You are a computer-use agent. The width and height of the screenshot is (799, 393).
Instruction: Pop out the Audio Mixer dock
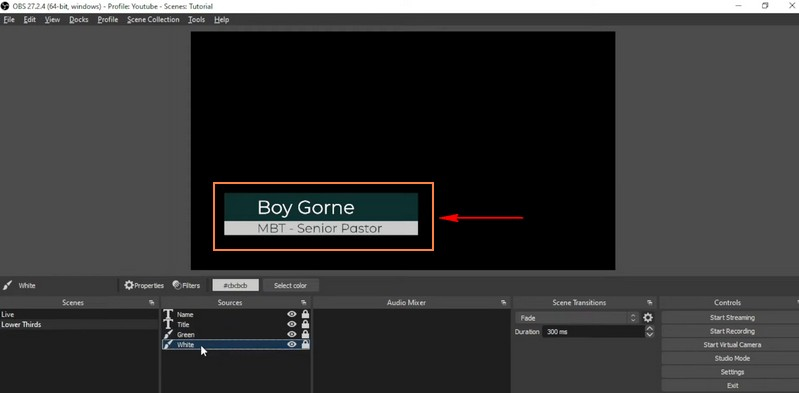503,303
